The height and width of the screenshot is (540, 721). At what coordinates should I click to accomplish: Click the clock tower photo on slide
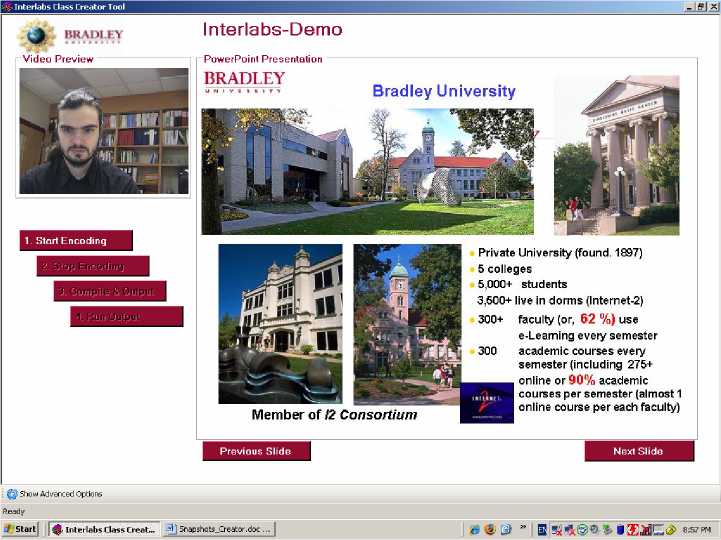pyautogui.click(x=407, y=324)
